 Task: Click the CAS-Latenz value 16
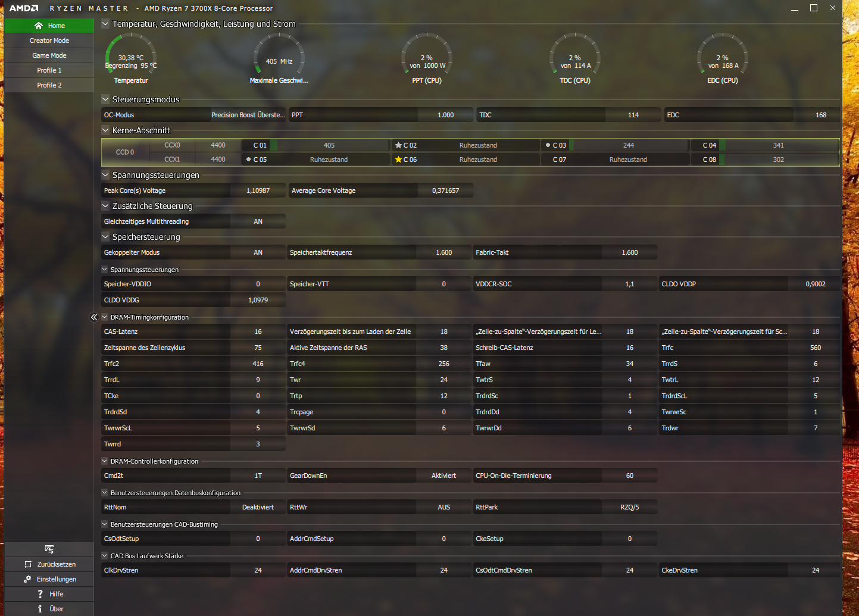258,332
